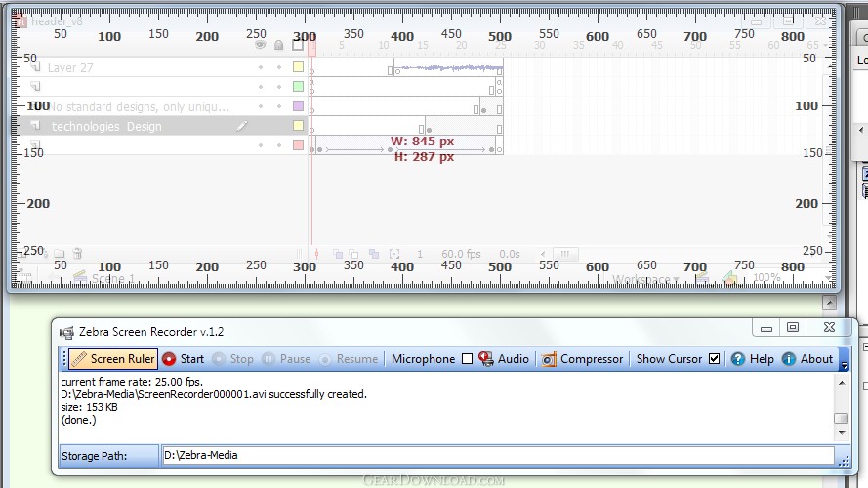Toggle the onion skin button
The image size is (868, 488).
(x=337, y=254)
